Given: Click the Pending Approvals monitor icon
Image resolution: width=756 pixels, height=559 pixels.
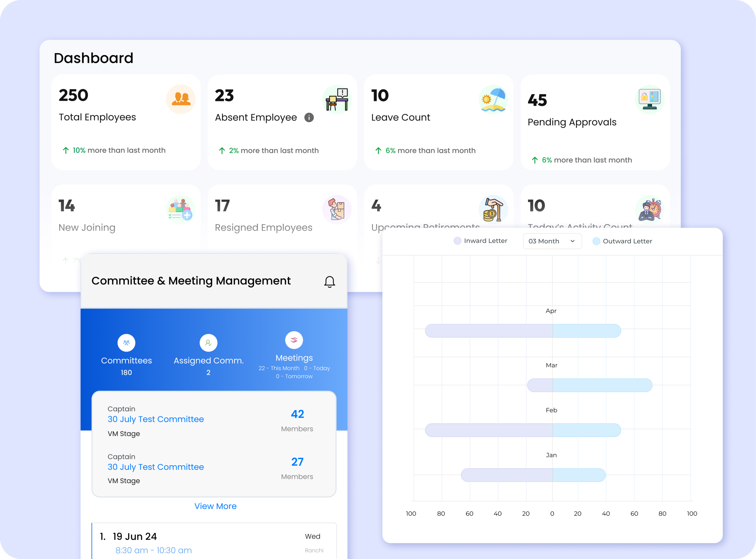Looking at the screenshot, I should [x=649, y=99].
